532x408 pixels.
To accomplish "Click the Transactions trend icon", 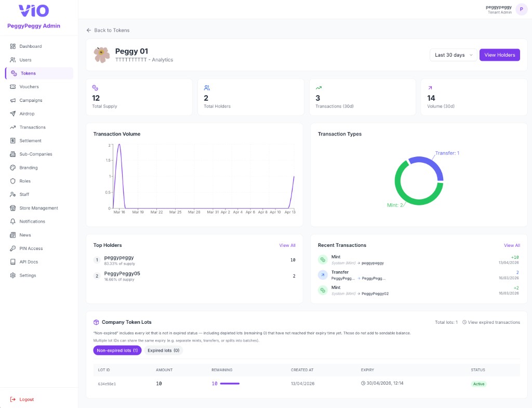I will click(x=13, y=127).
